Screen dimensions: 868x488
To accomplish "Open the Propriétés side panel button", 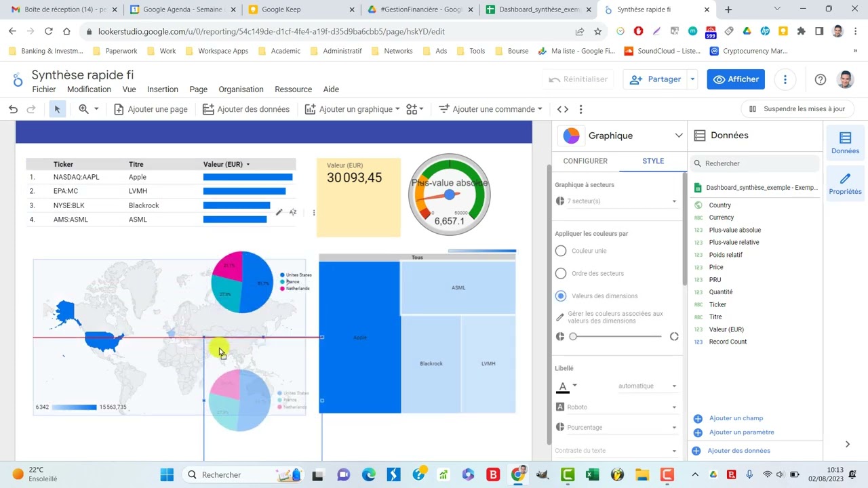I will point(845,184).
